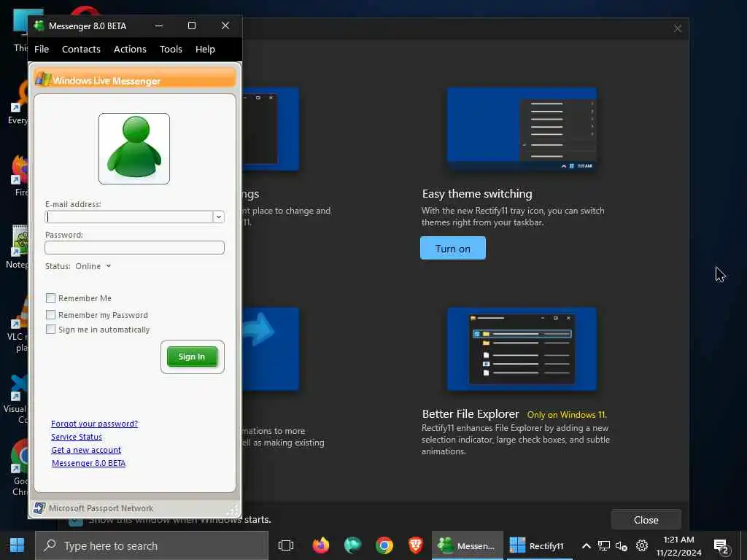Open the Help menu
The height and width of the screenshot is (560, 747).
[205, 49]
